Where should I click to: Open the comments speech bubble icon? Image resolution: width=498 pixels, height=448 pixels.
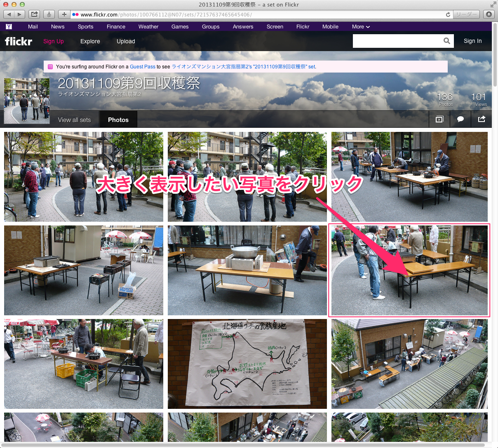(x=460, y=120)
